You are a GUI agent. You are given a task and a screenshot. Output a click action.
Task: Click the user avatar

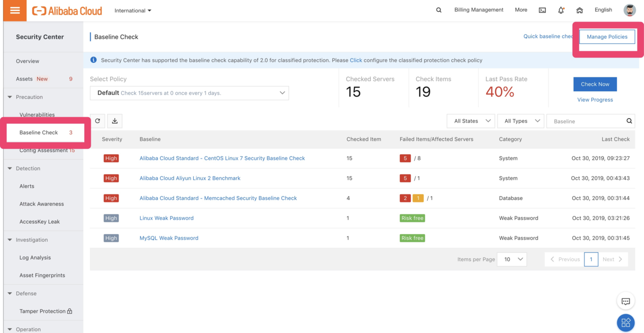click(x=630, y=10)
